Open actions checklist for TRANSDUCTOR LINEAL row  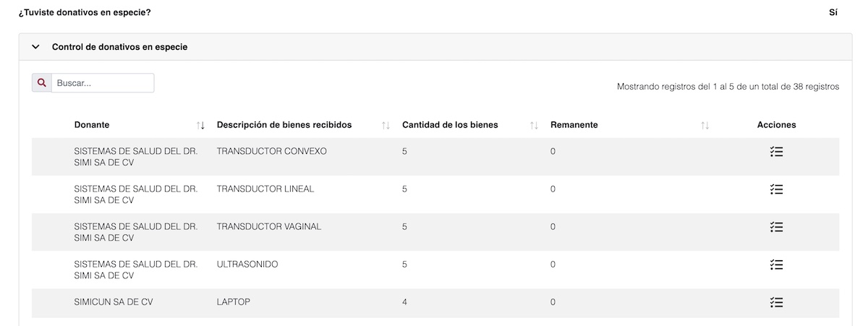coord(776,189)
